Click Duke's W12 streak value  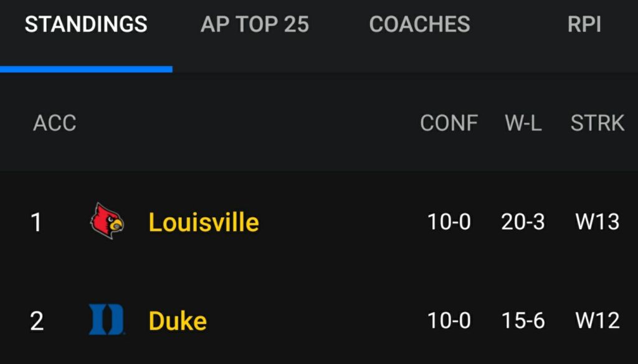(x=597, y=321)
